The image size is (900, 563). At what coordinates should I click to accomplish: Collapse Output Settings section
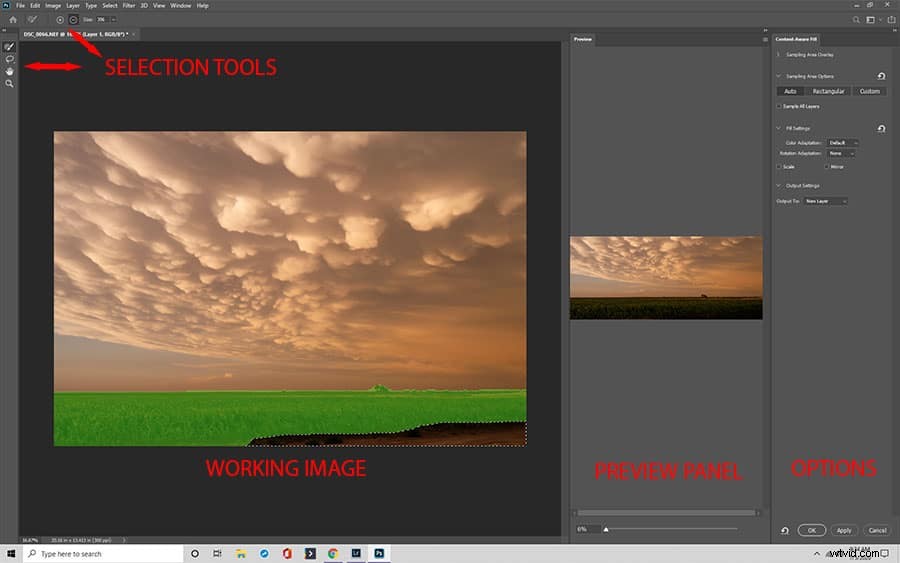tap(778, 186)
